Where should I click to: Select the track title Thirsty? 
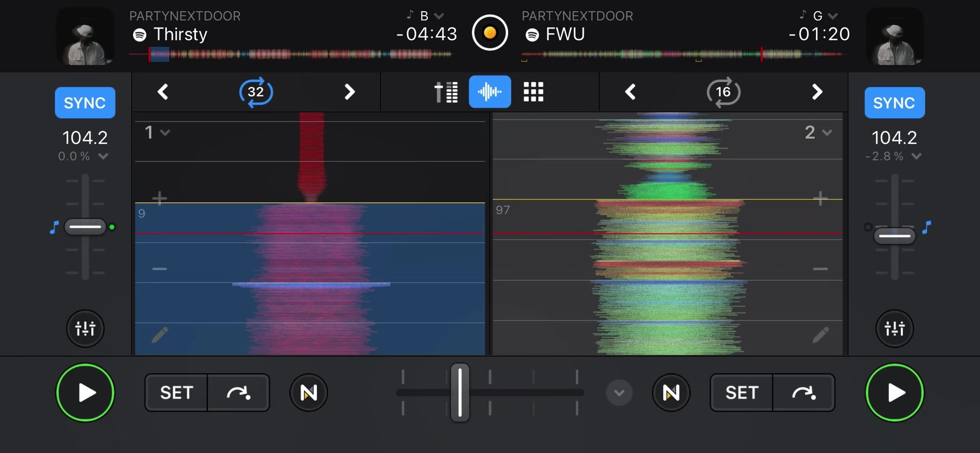pos(180,34)
